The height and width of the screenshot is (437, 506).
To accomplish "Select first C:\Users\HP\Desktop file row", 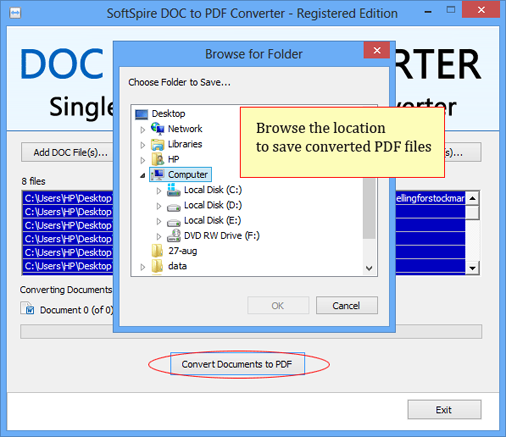I will point(244,198).
